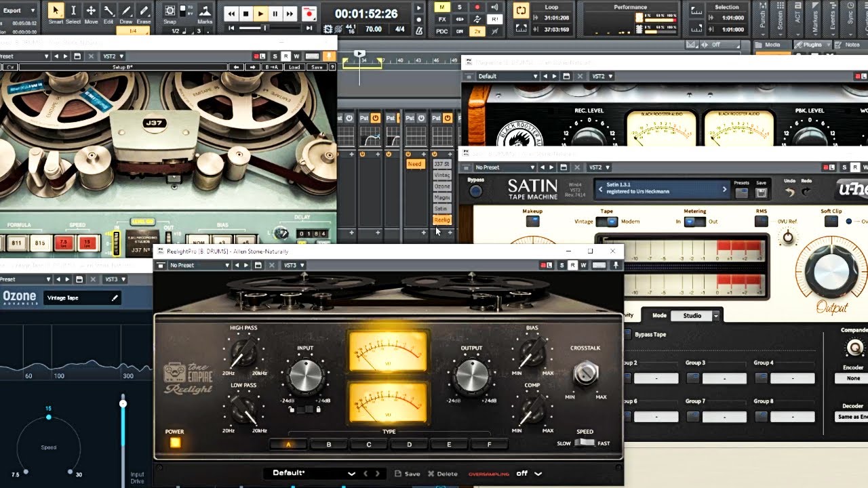Choose the Select tool
Viewport: 868px width, 488px height.
[x=73, y=14]
